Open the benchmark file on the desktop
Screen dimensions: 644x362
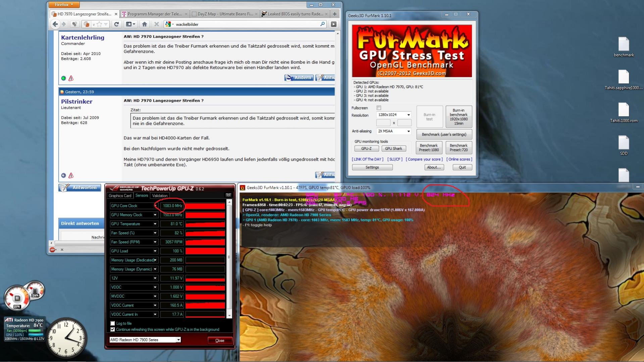(624, 47)
